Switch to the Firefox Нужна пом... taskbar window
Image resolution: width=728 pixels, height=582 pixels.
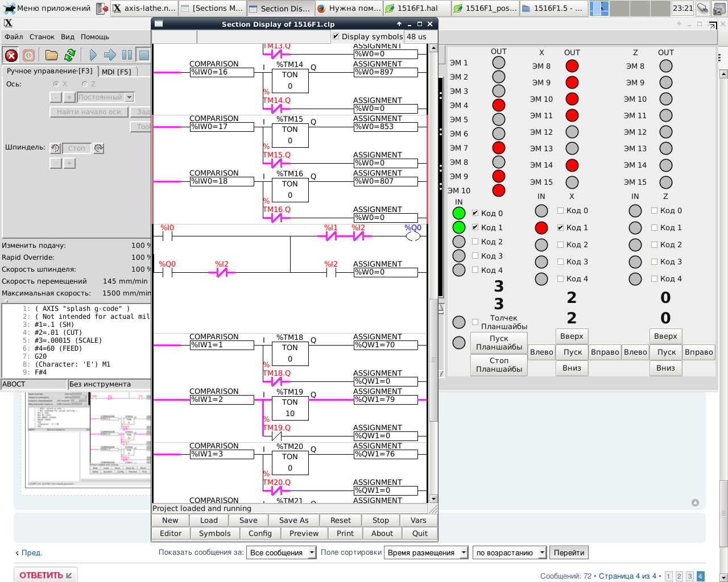tap(348, 8)
